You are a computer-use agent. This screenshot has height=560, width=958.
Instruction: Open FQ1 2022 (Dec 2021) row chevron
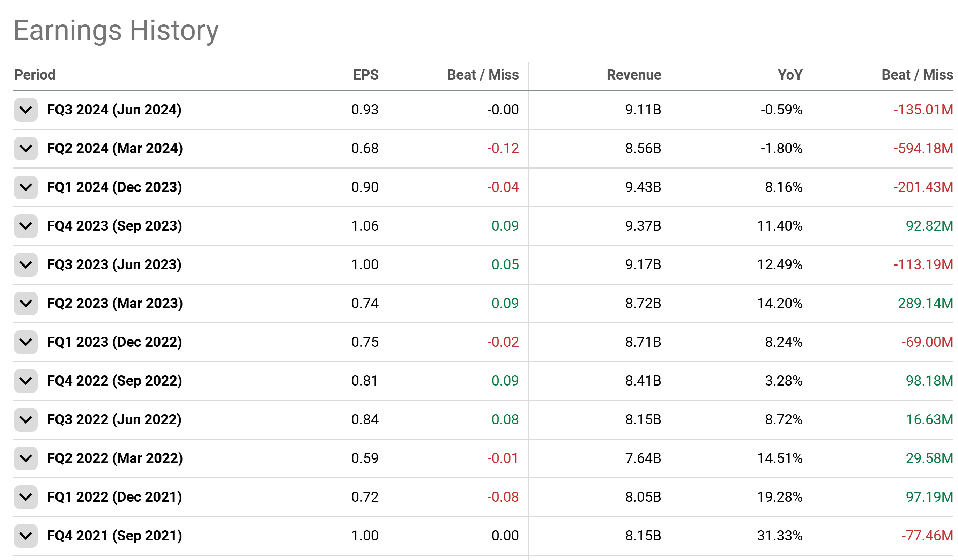[x=25, y=497]
